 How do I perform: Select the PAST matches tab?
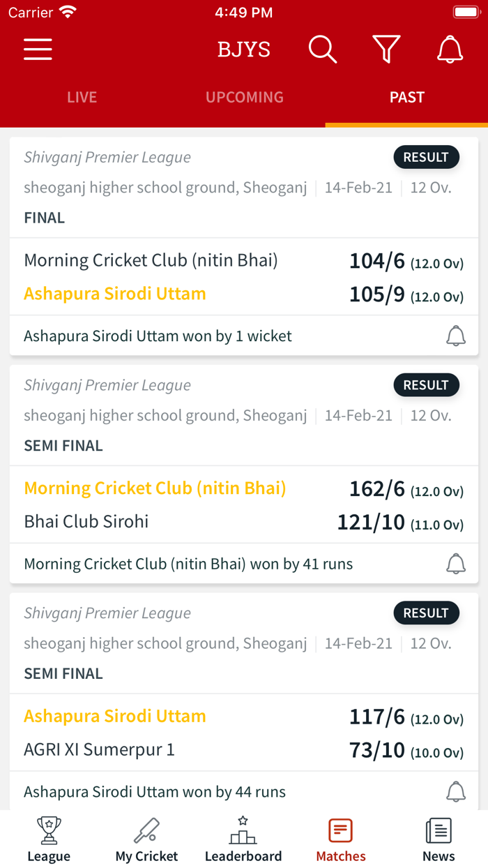[406, 97]
